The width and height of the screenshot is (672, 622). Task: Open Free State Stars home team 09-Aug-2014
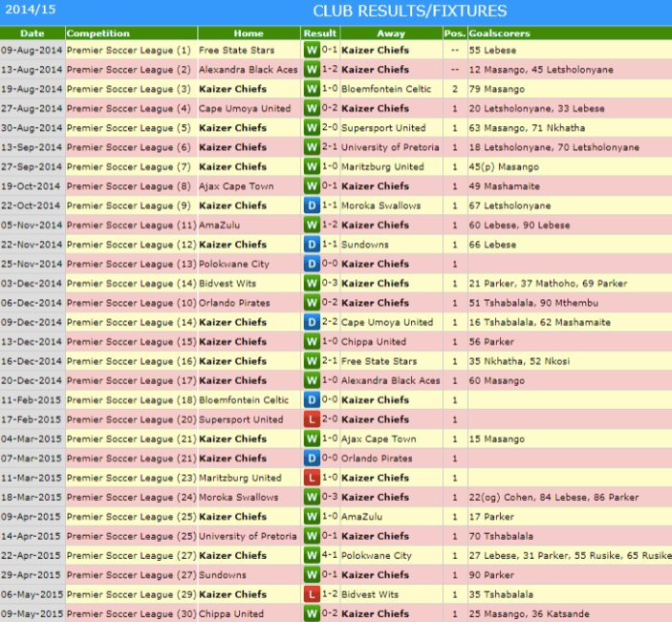[x=236, y=50]
